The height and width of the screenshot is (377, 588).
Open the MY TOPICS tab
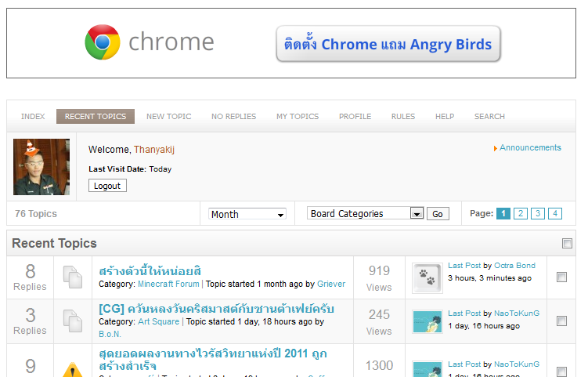pos(298,117)
